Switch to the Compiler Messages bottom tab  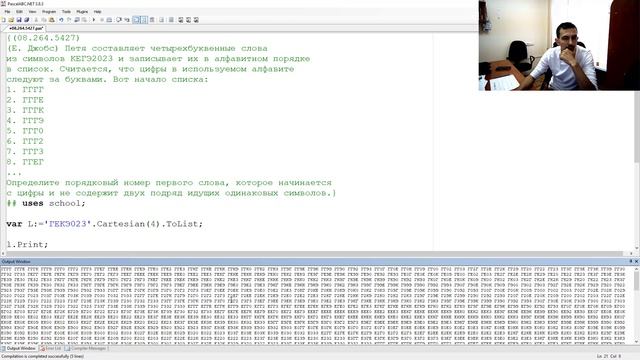(x=86, y=349)
